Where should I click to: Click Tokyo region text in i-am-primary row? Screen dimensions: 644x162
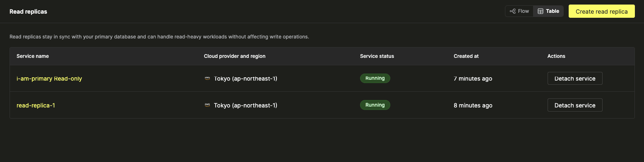click(x=245, y=79)
